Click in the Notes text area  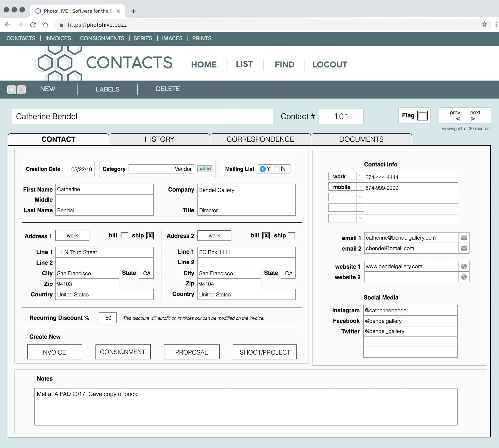pyautogui.click(x=245, y=407)
